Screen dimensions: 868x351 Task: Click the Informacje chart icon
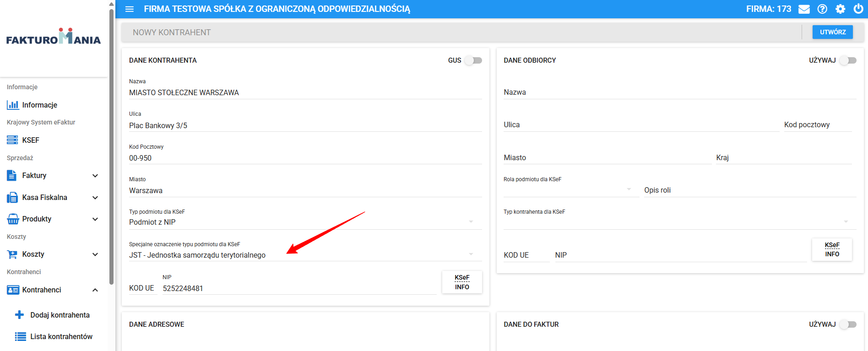13,105
